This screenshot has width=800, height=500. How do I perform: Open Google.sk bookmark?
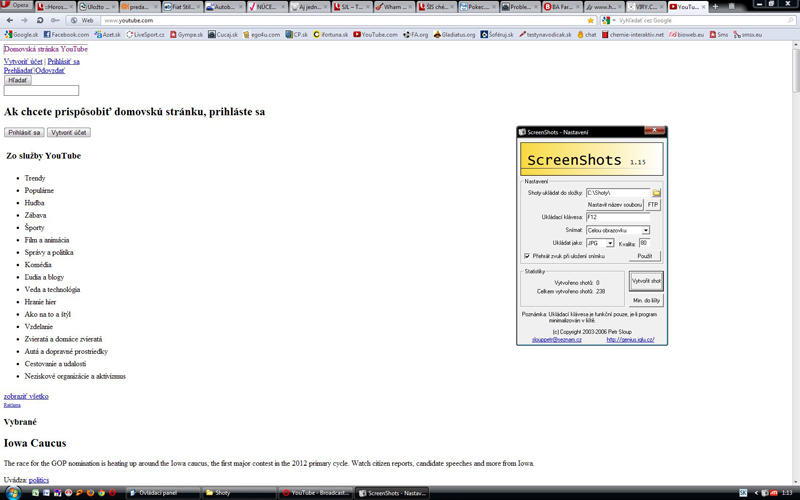point(21,35)
